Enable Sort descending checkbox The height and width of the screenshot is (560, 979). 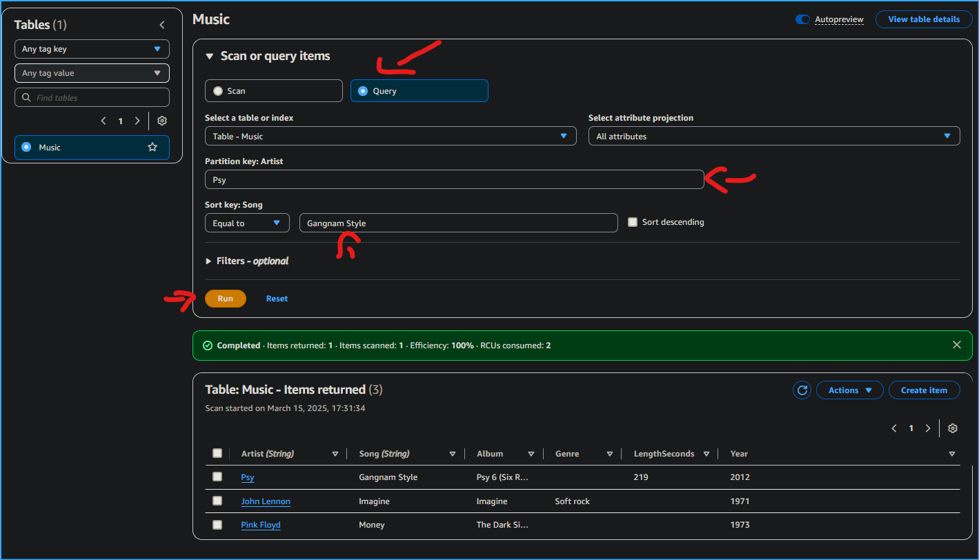633,222
